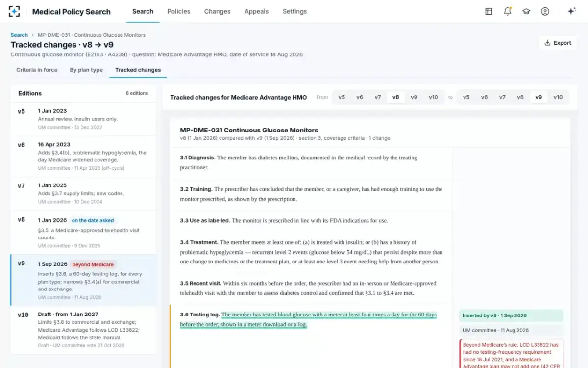Select edition v8 dated 1 Jan 2026
588x368 pixels.
pyautogui.click(x=83, y=233)
